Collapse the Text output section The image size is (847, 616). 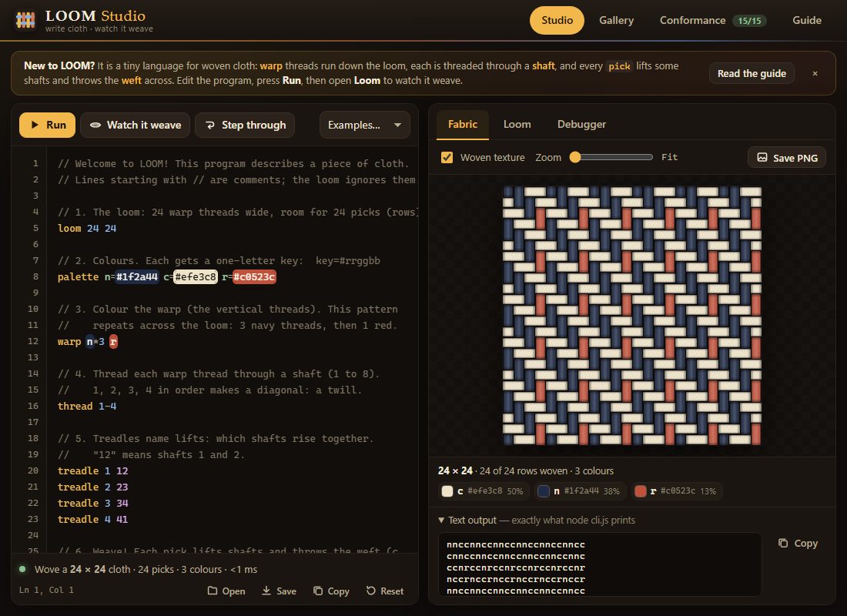(x=537, y=520)
